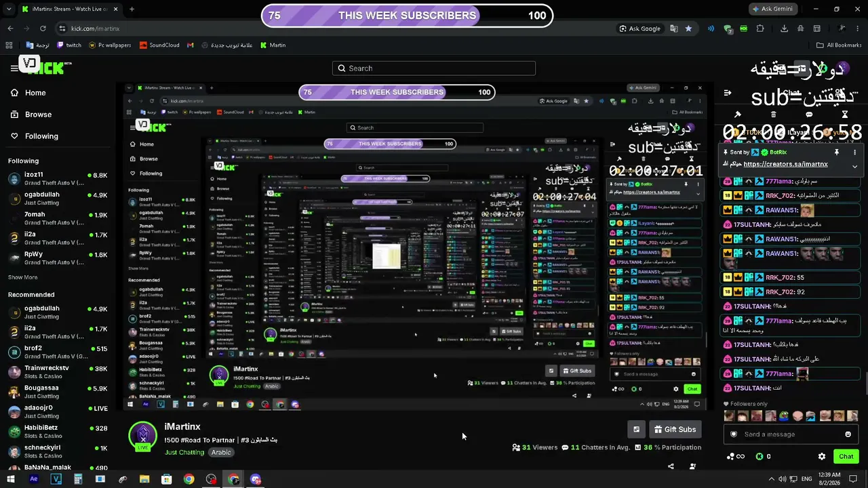
Task: Open channel points infinity icon
Action: tap(735, 456)
